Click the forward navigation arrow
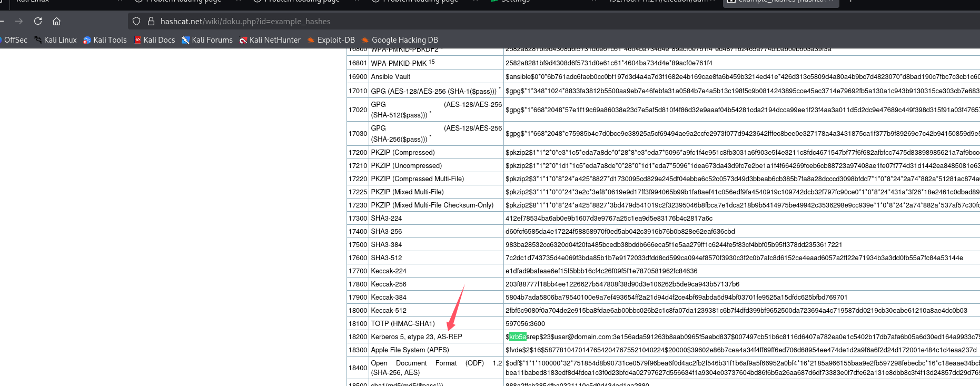 (19, 21)
